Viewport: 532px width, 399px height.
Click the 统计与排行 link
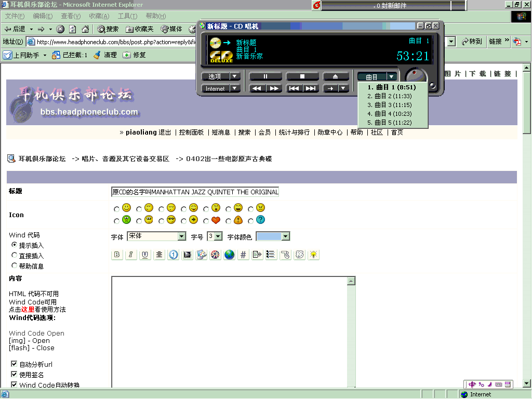[294, 132]
